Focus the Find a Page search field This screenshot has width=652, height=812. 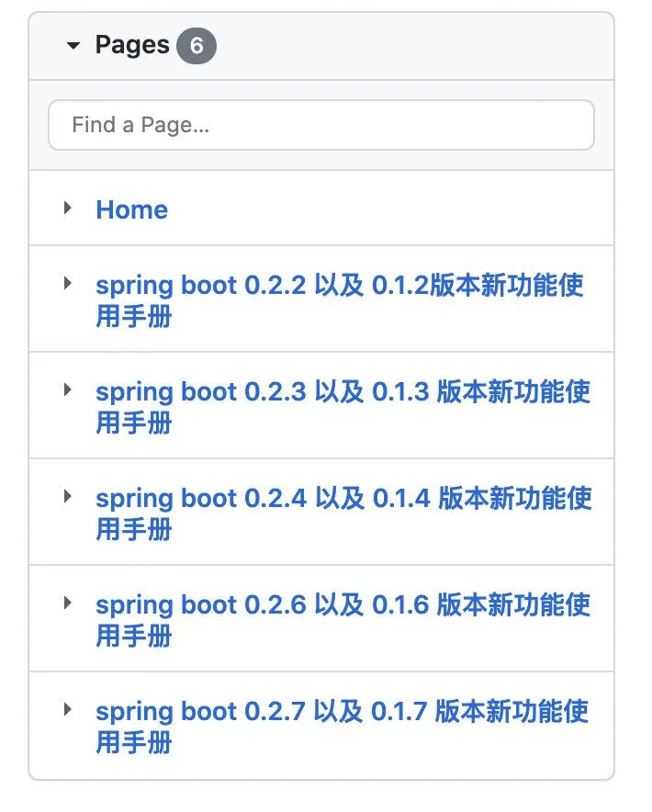coord(320,125)
